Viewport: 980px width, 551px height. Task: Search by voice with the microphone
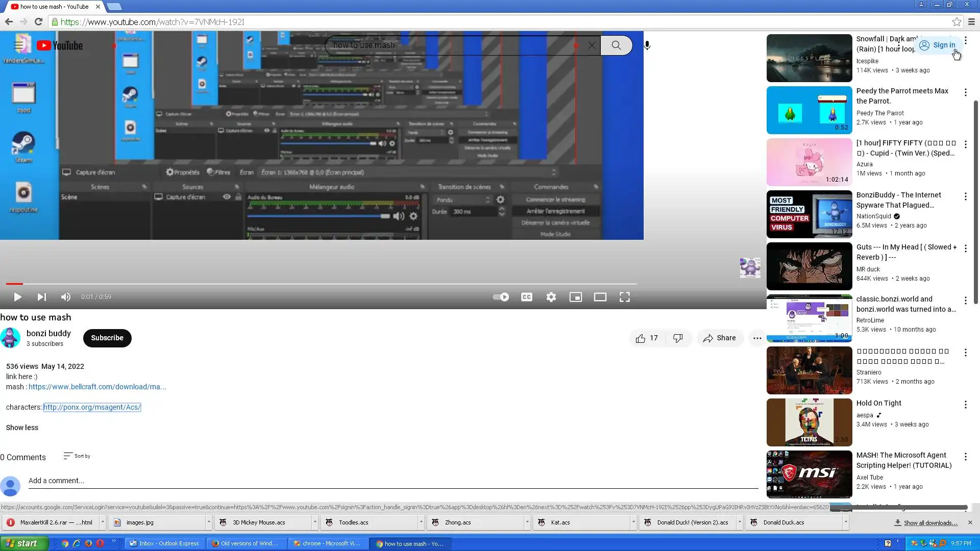point(647,45)
